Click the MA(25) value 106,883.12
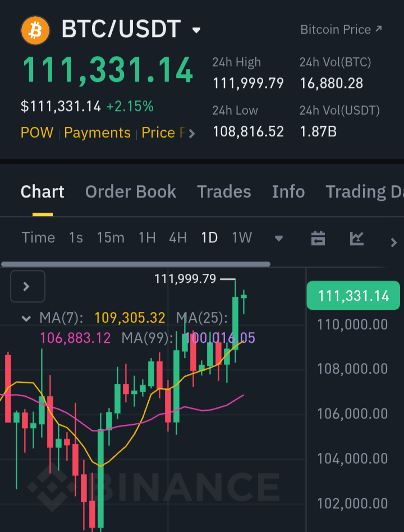Screen dimensions: 404x532 click(75, 338)
